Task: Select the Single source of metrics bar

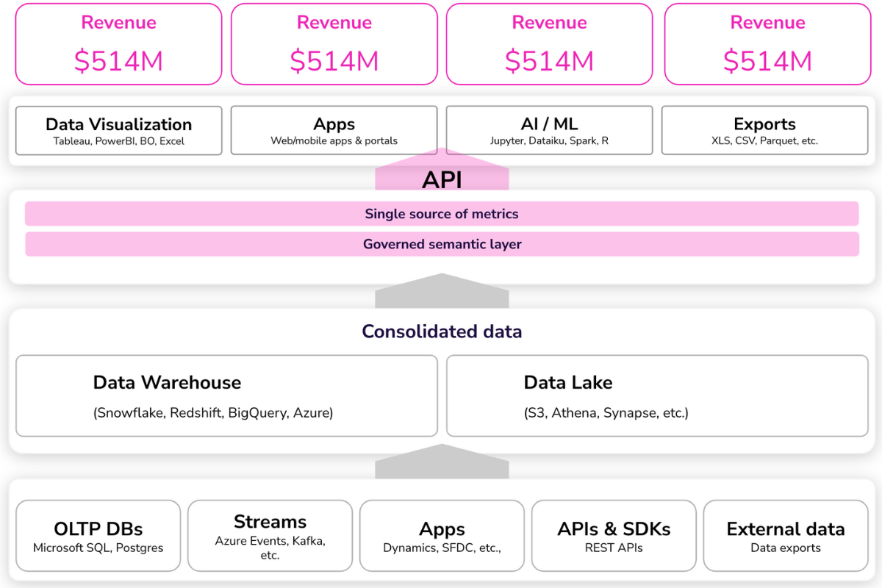Action: pyautogui.click(x=442, y=213)
